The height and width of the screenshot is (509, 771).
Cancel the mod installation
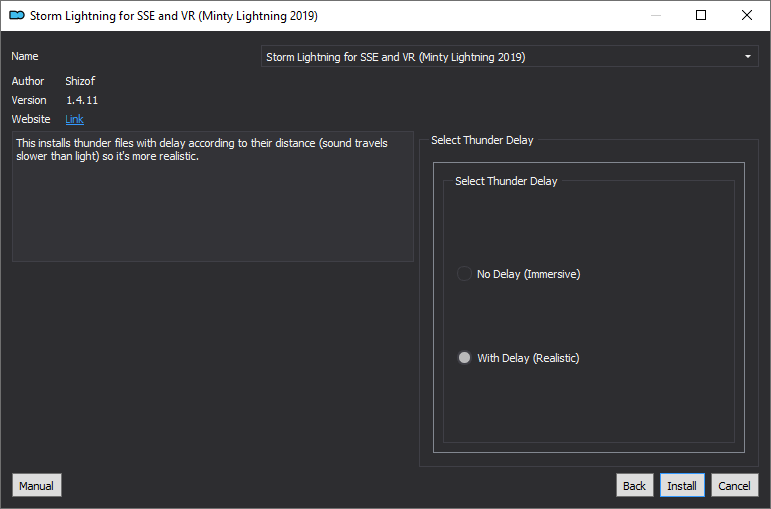click(x=734, y=485)
